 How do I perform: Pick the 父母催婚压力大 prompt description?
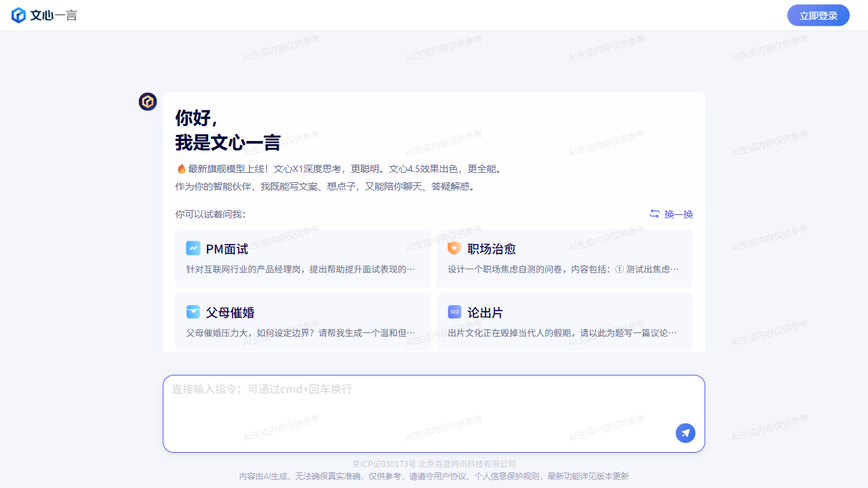[x=300, y=333]
